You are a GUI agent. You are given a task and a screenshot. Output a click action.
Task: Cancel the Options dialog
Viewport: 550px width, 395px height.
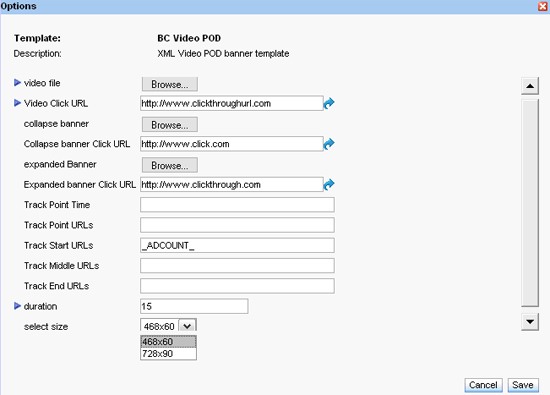(x=483, y=385)
